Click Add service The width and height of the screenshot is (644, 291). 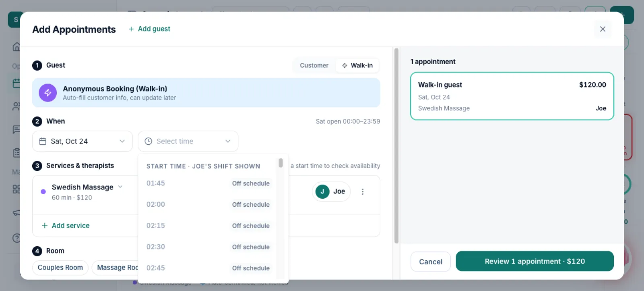coord(66,226)
